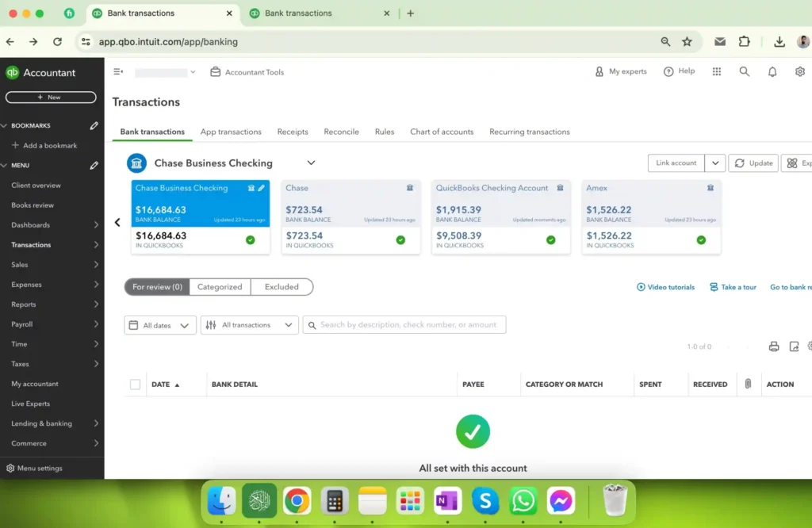This screenshot has width=812, height=528.
Task: Open My experts
Action: [x=620, y=71]
